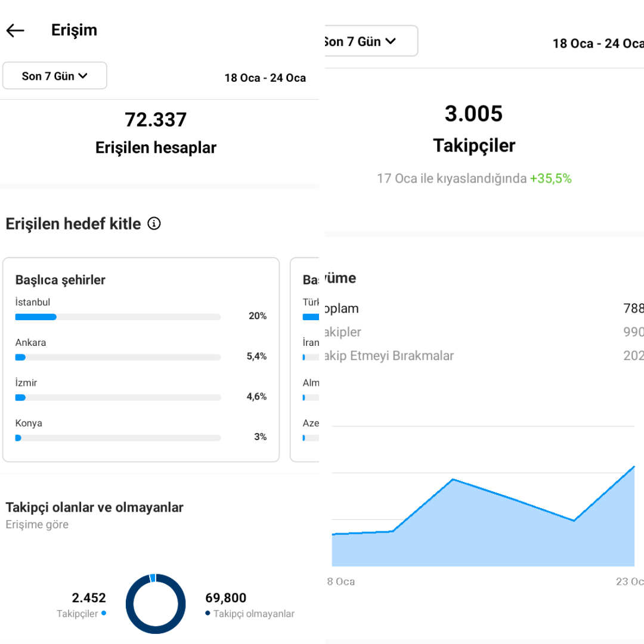Screen dimensions: 644x644
Task: Tap the follower donut chart
Action: click(156, 603)
